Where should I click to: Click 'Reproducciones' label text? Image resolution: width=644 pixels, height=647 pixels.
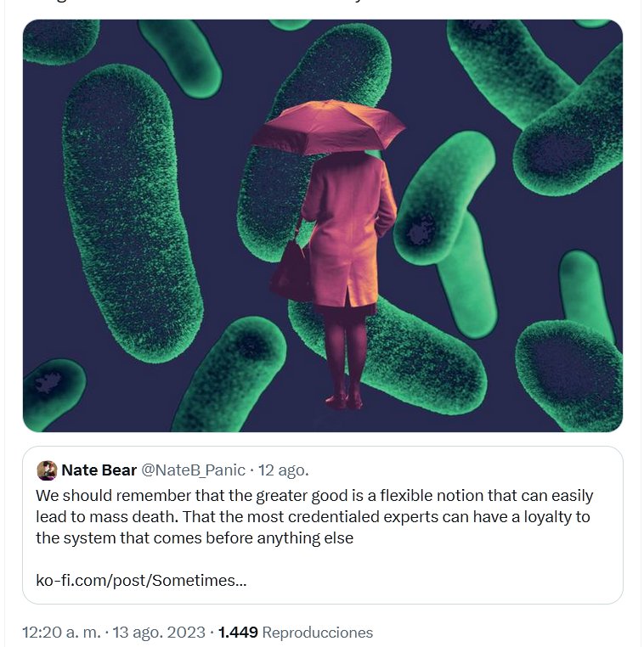click(317, 633)
